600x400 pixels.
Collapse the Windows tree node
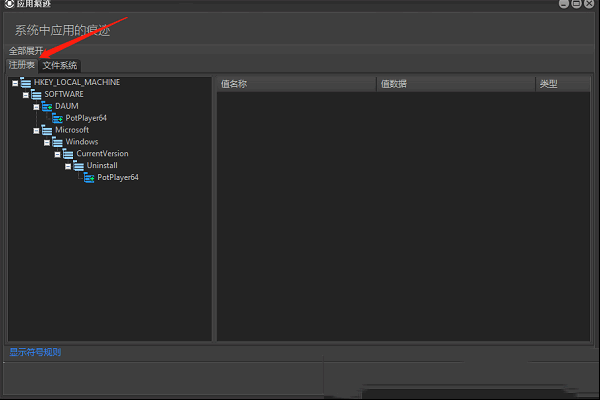click(47, 142)
